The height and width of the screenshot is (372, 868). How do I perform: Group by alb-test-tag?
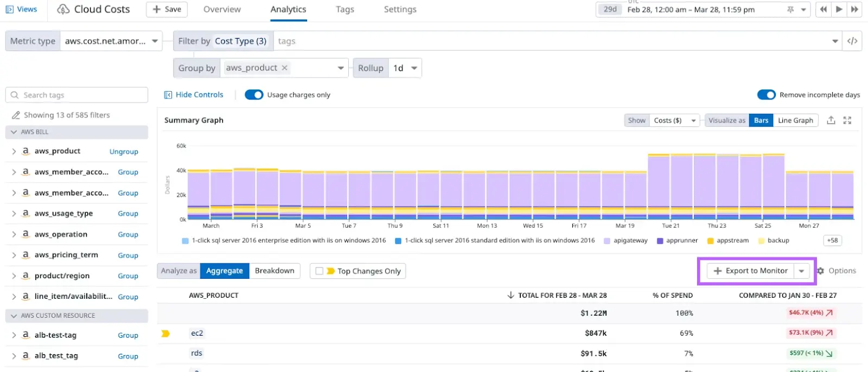click(128, 336)
